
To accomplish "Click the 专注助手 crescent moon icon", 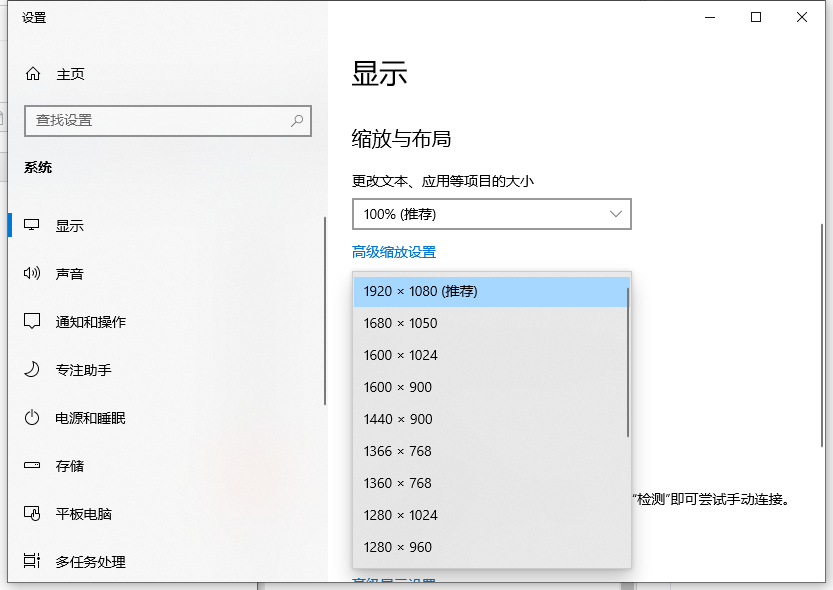I will click(x=31, y=369).
